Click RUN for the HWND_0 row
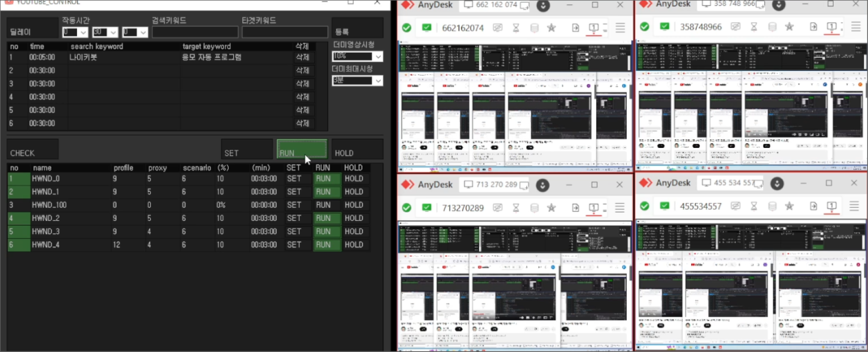Viewport: 868px width, 352px height. coord(327,179)
